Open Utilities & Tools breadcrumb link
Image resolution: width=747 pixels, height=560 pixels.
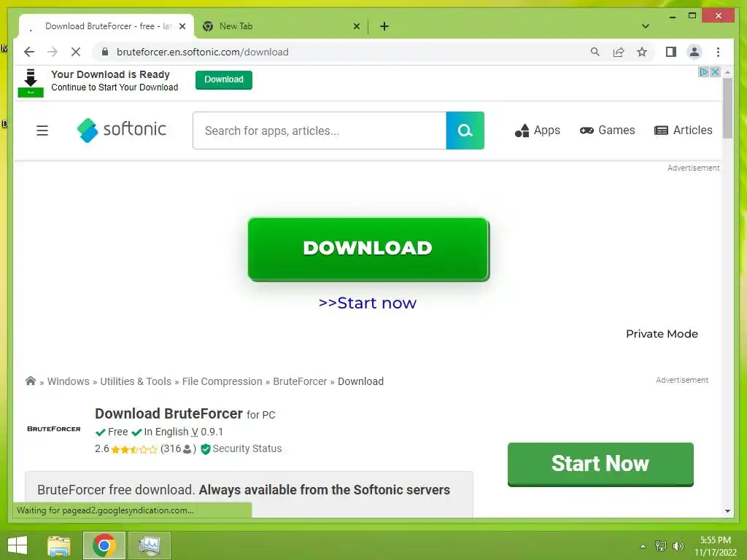135,381
